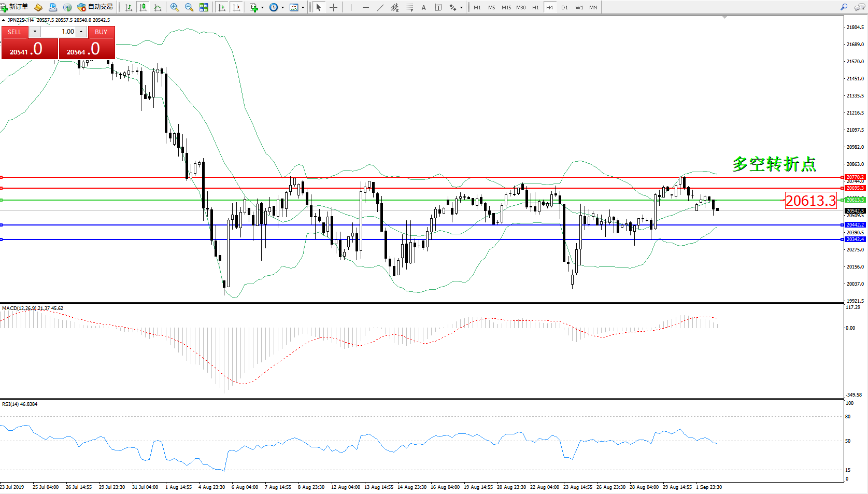Click the green 20613.3 price level label

[x=855, y=200]
